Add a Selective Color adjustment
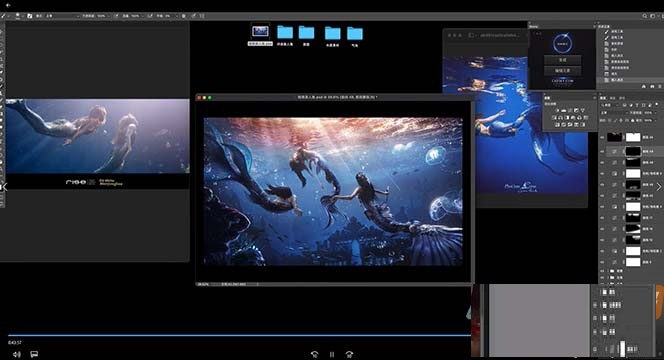This screenshot has height=360, width=664. click(576, 125)
